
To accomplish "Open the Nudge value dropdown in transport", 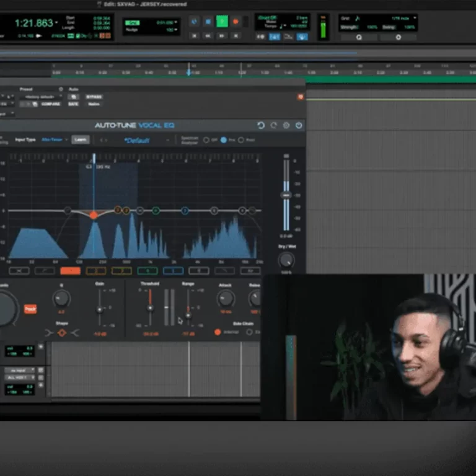I will [x=172, y=30].
